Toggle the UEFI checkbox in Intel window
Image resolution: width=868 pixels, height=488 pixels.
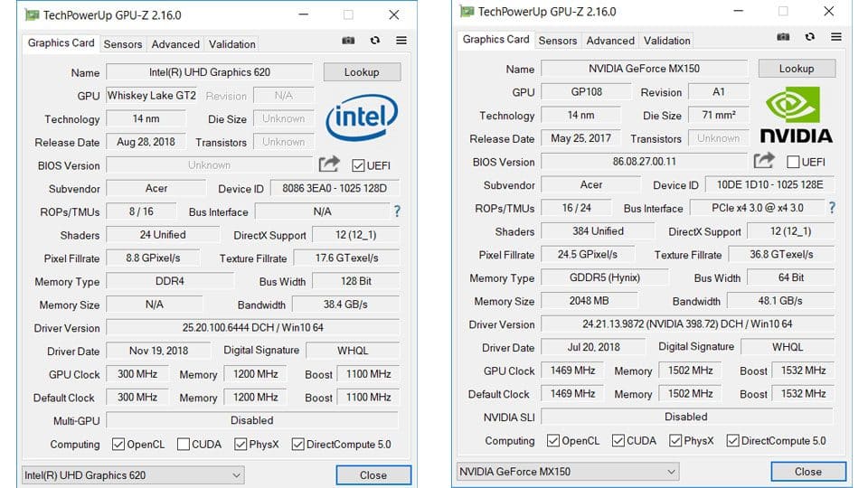pos(358,165)
